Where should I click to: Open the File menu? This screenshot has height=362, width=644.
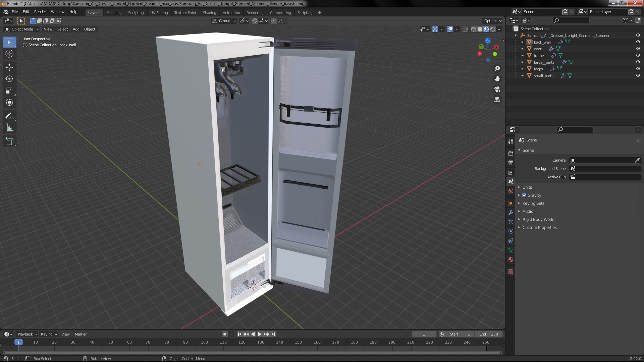click(15, 12)
